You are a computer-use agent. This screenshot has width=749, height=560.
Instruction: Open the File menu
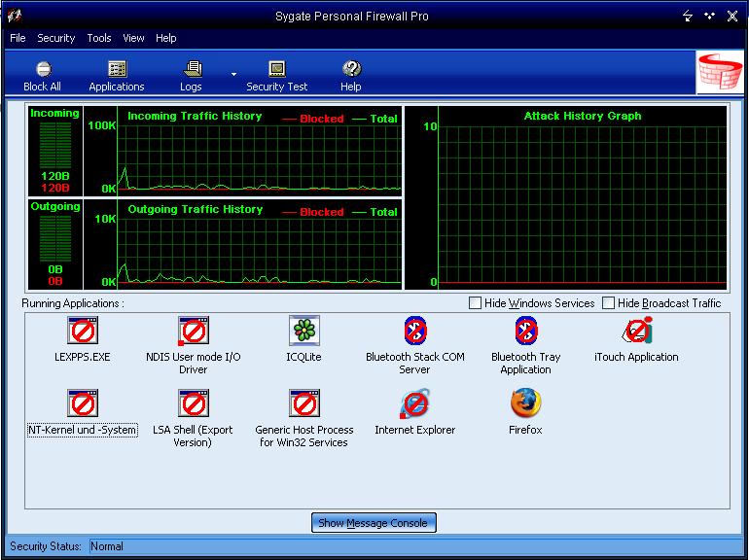coord(18,38)
